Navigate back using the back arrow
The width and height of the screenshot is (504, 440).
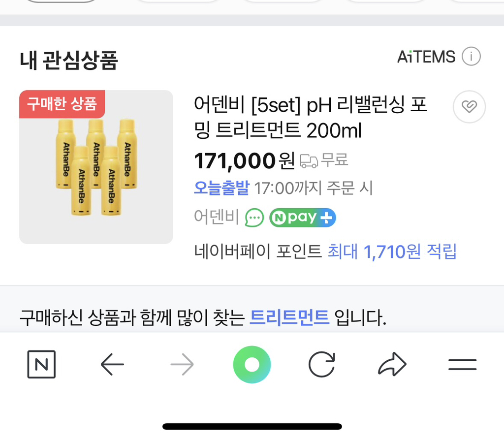[x=112, y=364]
